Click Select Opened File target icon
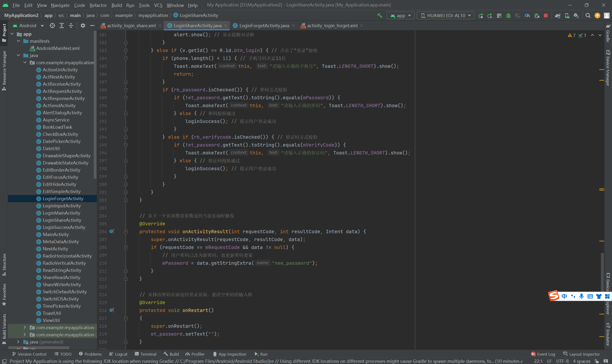The image size is (612, 364). (52, 26)
